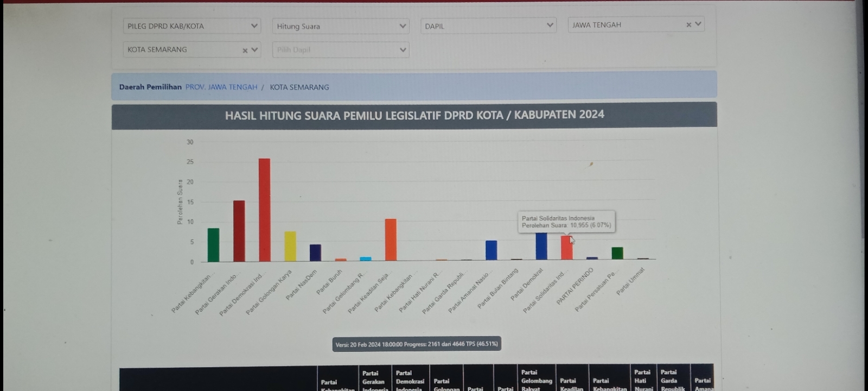Click the Partai Solidaritas Indonesia tooltip
Screen dimensions: 868x391
[566, 222]
